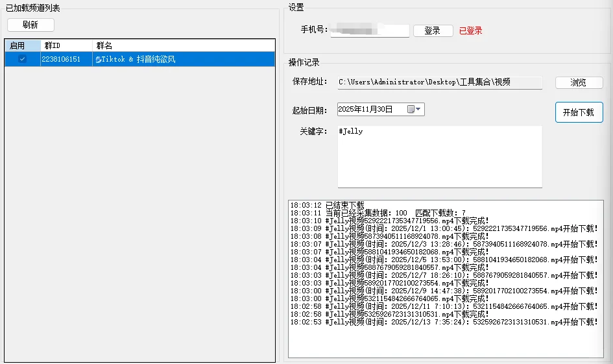The image size is (613, 364).
Task: Click the 刷新 refresh button
Action: coord(30,25)
